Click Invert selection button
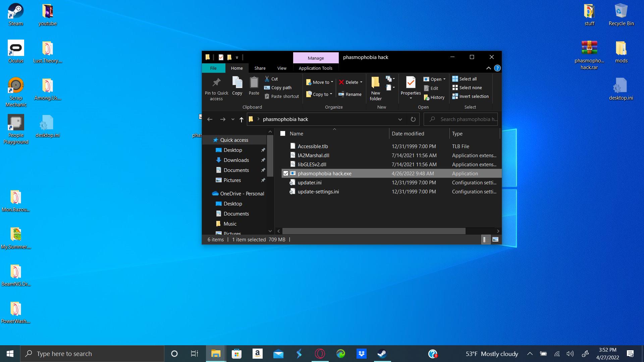Screen dimensions: 644x362 pos(470,96)
